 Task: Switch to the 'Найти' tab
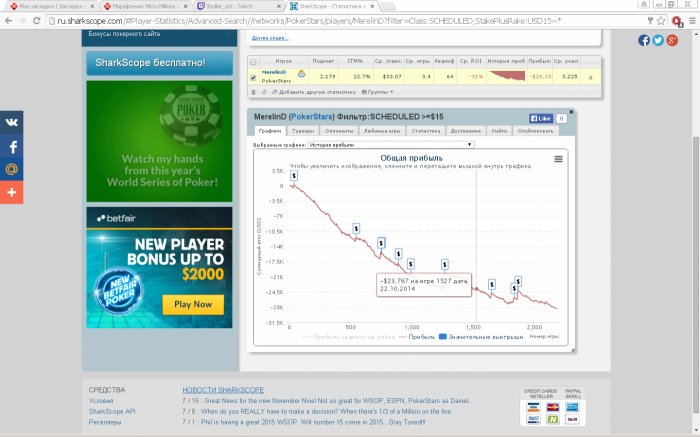[x=499, y=131]
